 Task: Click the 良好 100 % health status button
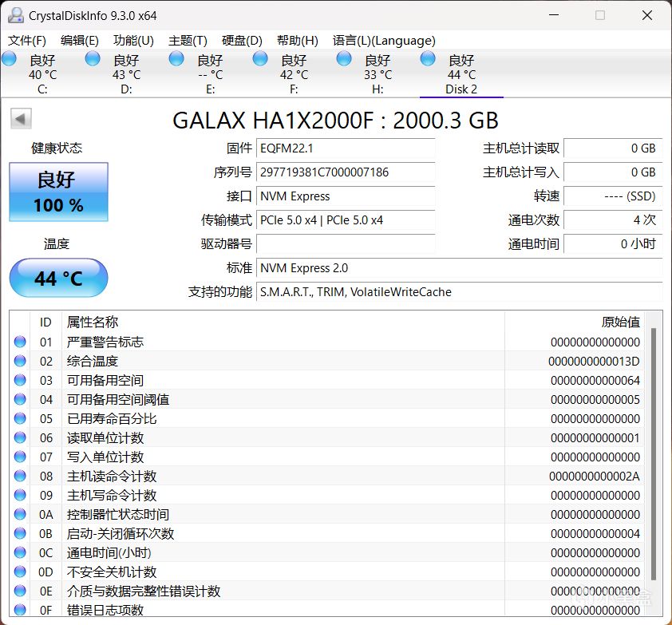pyautogui.click(x=59, y=192)
